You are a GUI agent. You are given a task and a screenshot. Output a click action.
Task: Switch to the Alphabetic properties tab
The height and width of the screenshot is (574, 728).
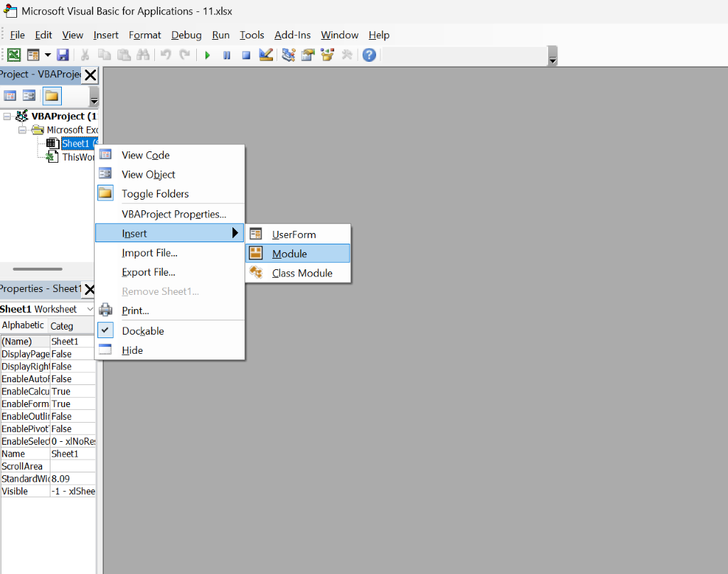point(23,325)
